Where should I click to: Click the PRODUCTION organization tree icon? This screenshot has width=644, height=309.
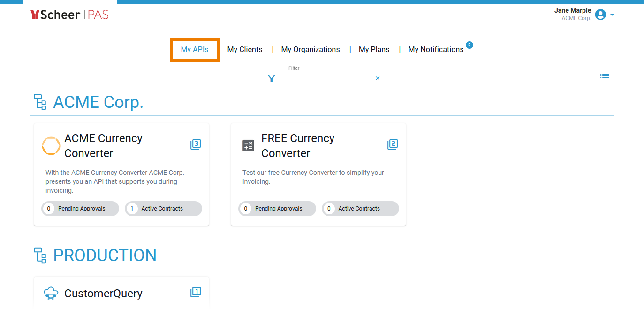click(x=40, y=255)
